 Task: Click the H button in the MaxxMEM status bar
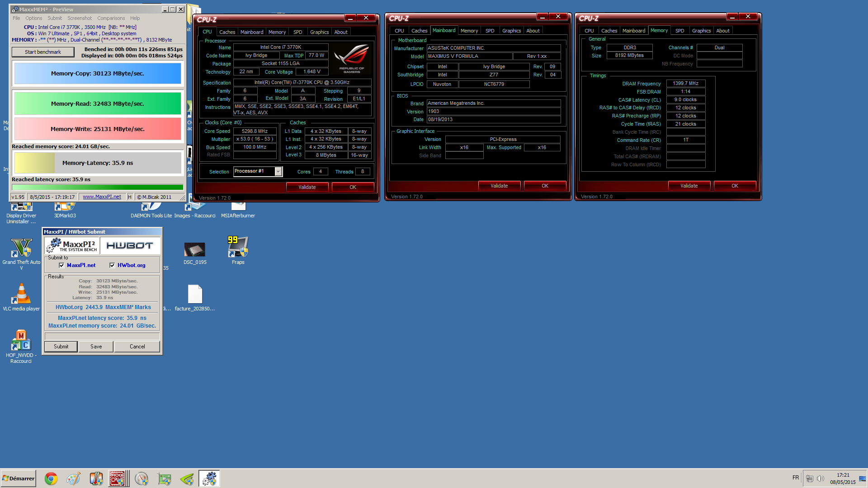tap(130, 197)
